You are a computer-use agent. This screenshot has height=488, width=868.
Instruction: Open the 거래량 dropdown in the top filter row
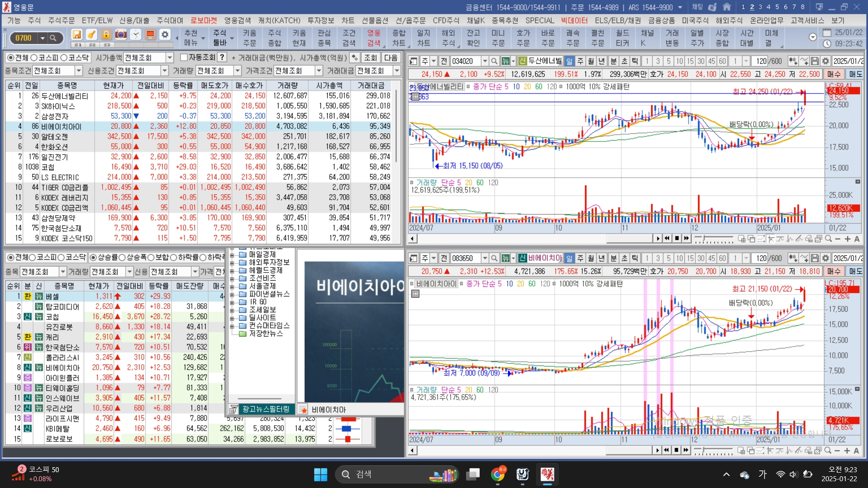(237, 71)
